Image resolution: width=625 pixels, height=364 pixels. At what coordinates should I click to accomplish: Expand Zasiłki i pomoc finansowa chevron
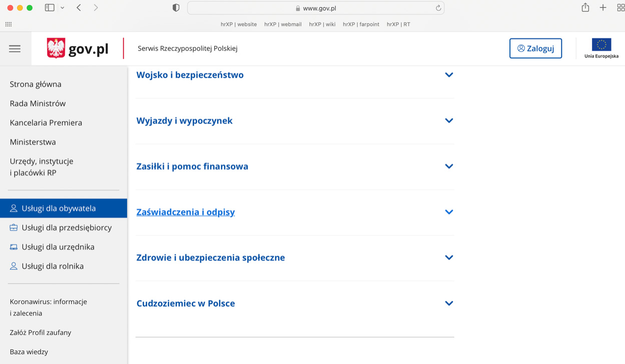click(449, 166)
